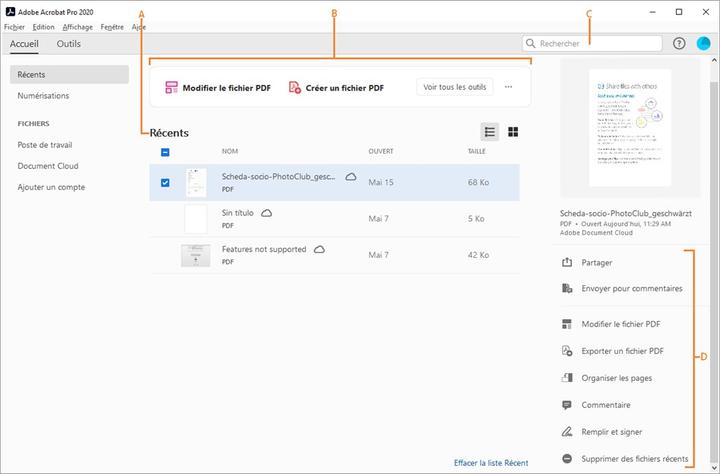Screen dimensions: 720x474
Task: Click the Scheda-socio-PhotoClub file thumbnail in list
Action: pyautogui.click(x=196, y=182)
